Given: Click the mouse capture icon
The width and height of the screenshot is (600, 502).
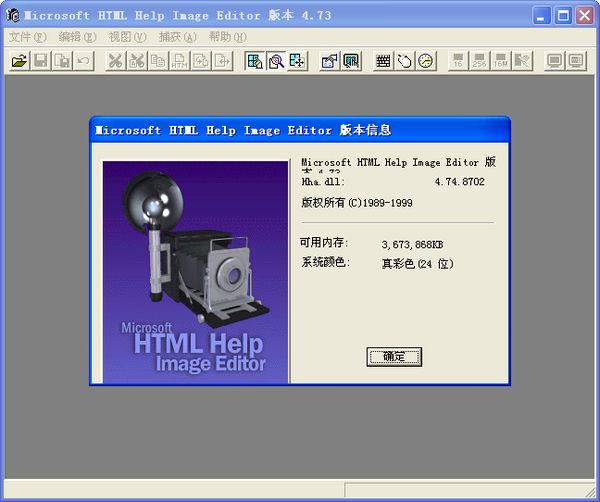Looking at the screenshot, I should click(x=405, y=61).
